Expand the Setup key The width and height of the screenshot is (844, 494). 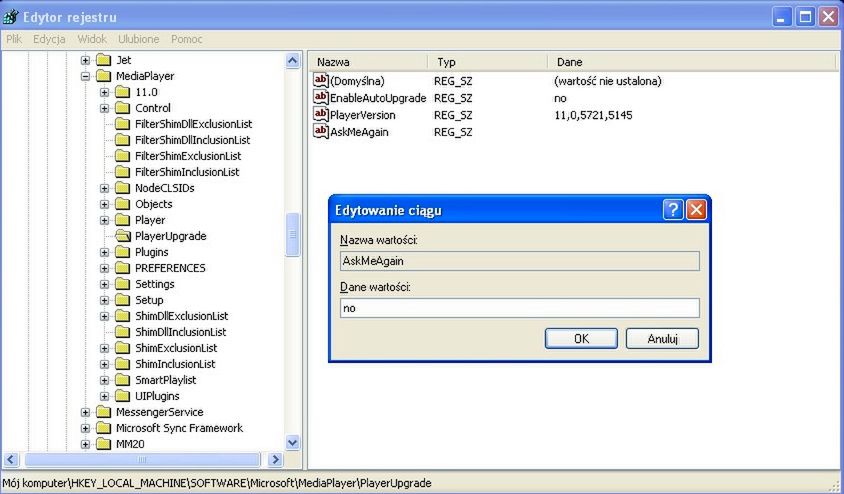click(x=104, y=300)
